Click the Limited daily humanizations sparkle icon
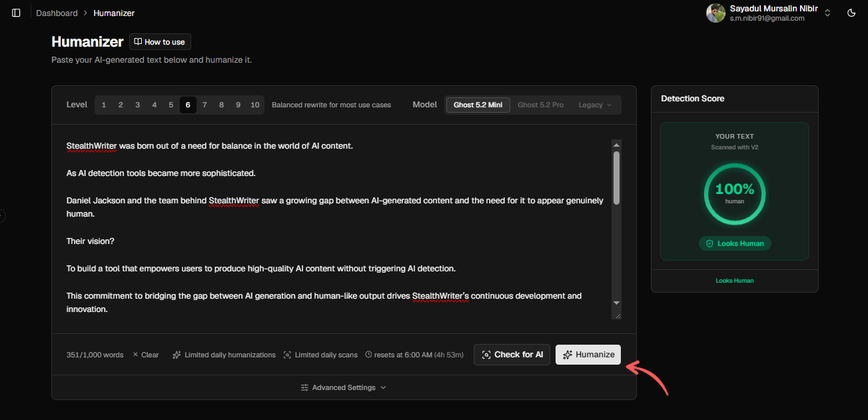The width and height of the screenshot is (868, 420). tap(177, 355)
